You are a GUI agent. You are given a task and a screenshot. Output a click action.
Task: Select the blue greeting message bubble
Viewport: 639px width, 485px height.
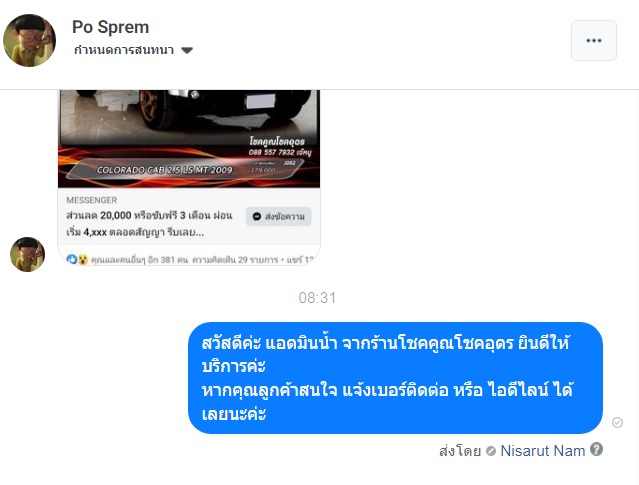click(395, 378)
